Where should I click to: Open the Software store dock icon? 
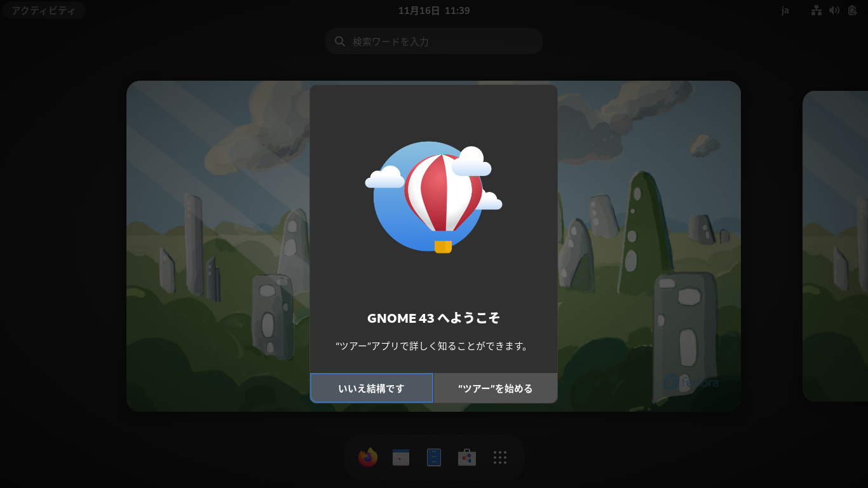click(x=467, y=457)
